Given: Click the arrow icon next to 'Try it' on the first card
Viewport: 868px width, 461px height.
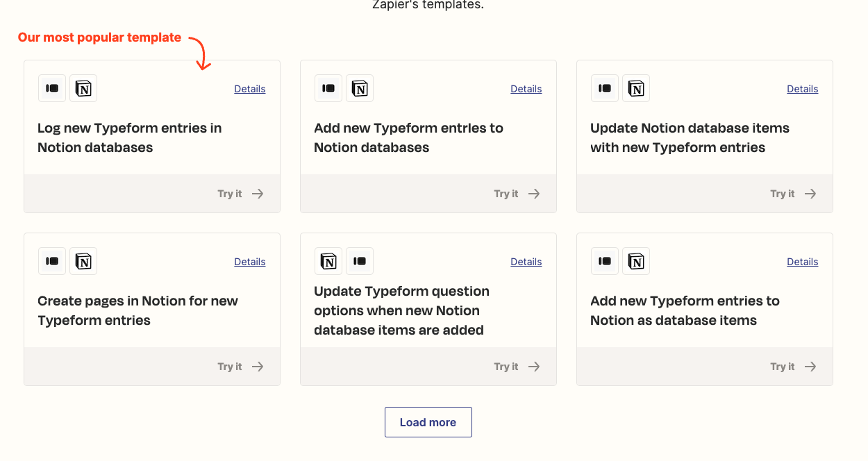Looking at the screenshot, I should click(258, 194).
